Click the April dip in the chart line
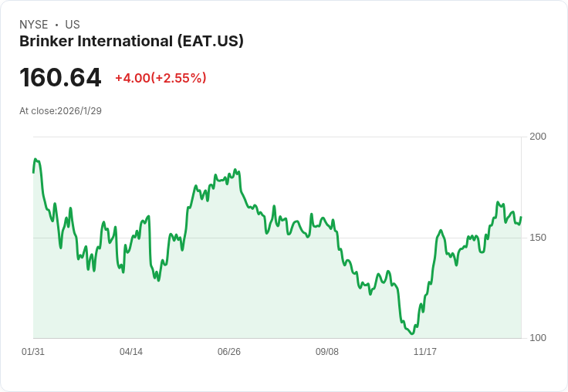 (158, 280)
